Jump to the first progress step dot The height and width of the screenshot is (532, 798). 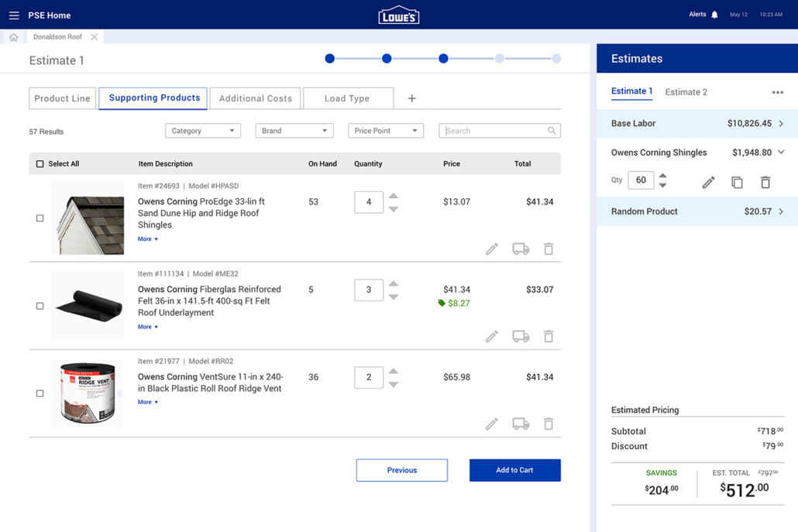(330, 59)
